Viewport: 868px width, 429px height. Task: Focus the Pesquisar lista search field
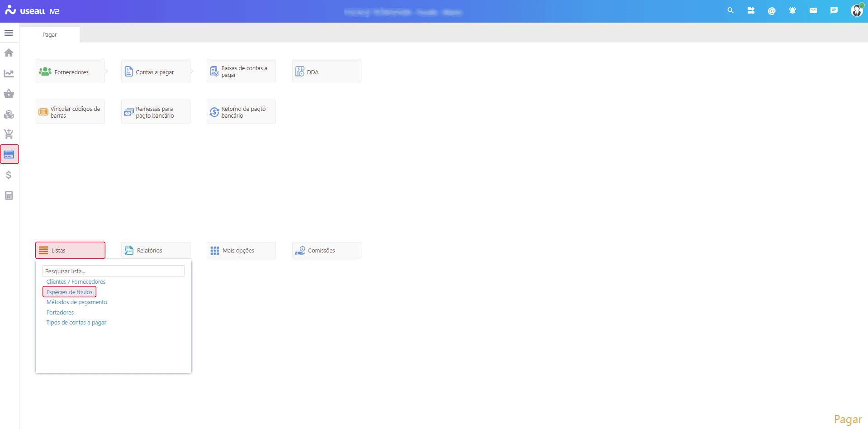113,271
